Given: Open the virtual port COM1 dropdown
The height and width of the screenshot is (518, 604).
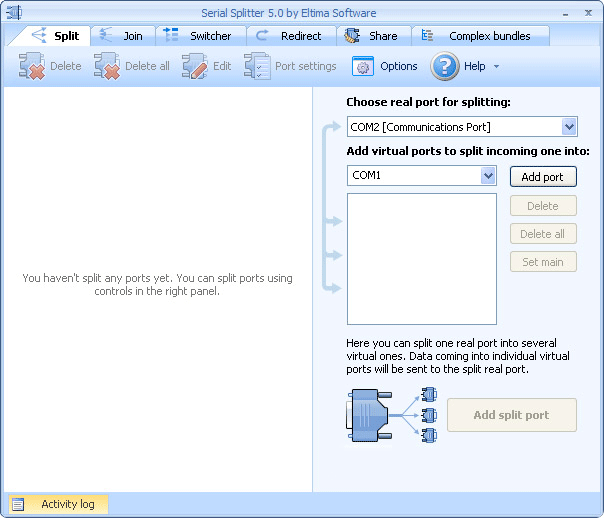Looking at the screenshot, I should tap(488, 176).
